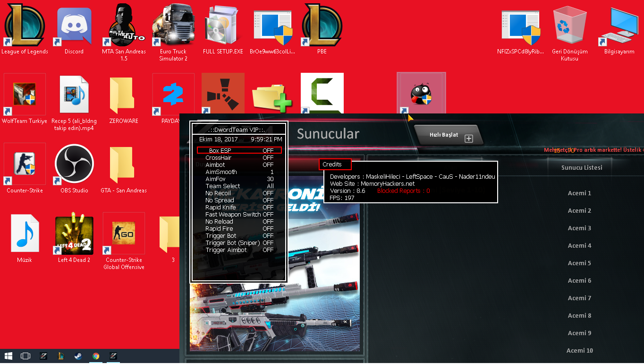
Task: Open Geri Dönüşüm Kutusu recycle bin
Action: pos(570,33)
